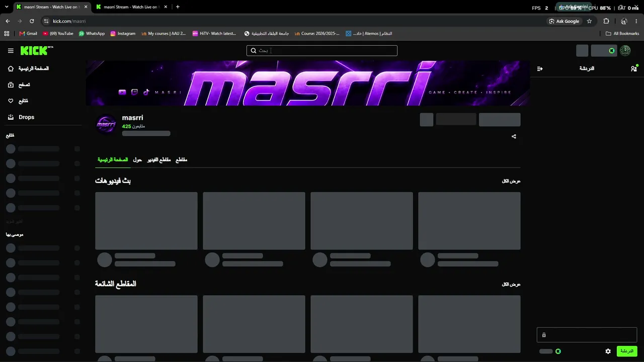The height and width of the screenshot is (362, 644).
Task: Go back in browser
Action: click(8, 21)
